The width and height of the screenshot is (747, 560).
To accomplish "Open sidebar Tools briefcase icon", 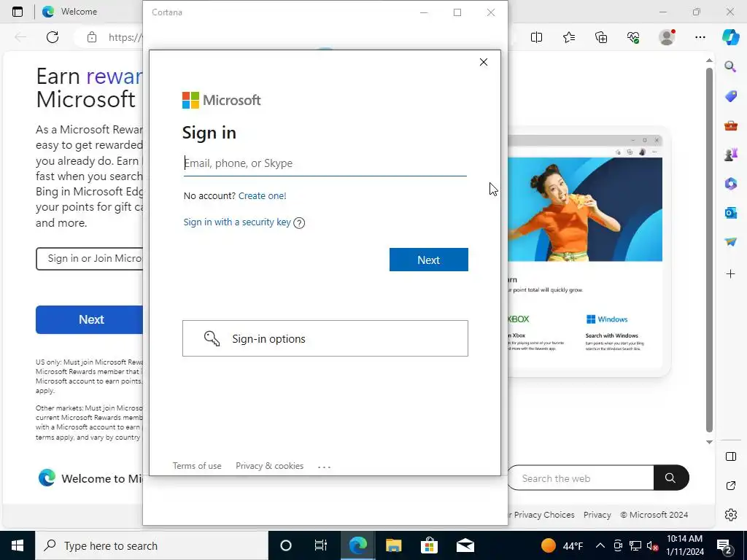I will pos(730,125).
